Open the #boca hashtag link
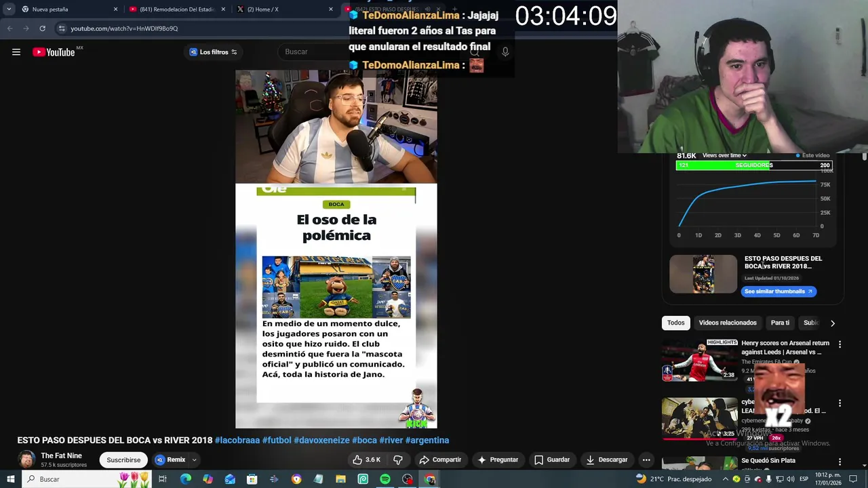868x488 pixels. pos(364,441)
